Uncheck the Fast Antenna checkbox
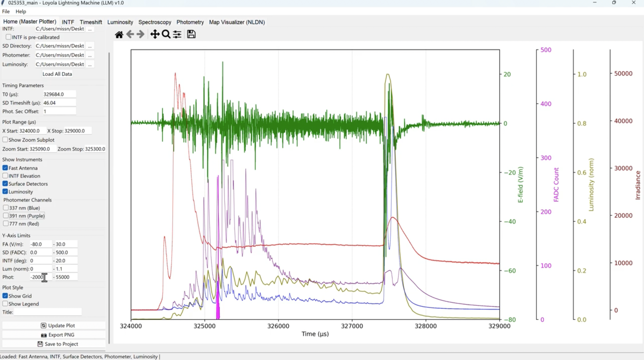This screenshot has width=644, height=360. pyautogui.click(x=5, y=168)
